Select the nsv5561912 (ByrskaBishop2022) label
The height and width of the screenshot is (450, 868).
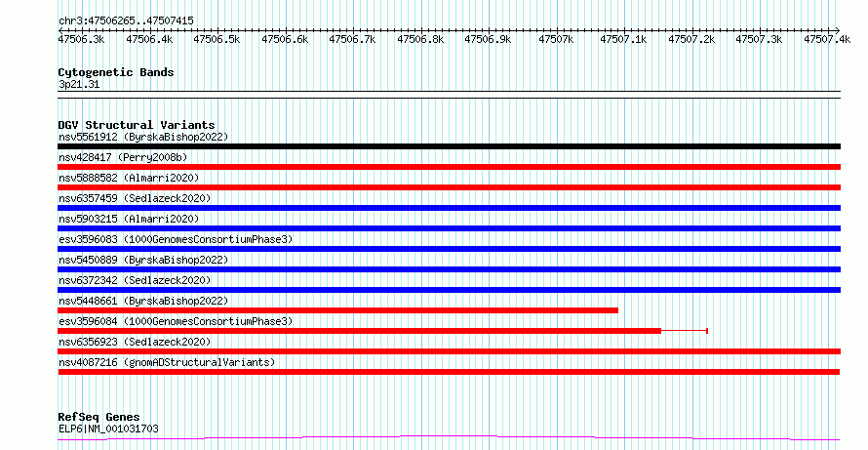click(x=143, y=137)
